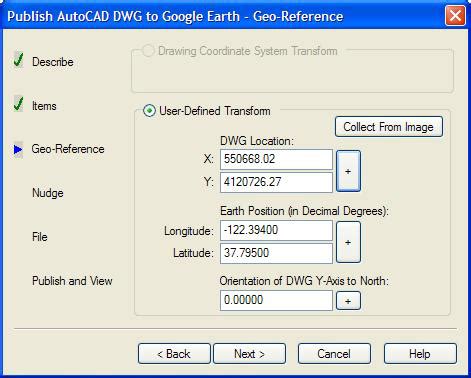The width and height of the screenshot is (471, 378).
Task: Click the green checkmark beside Describe
Action: [x=19, y=60]
